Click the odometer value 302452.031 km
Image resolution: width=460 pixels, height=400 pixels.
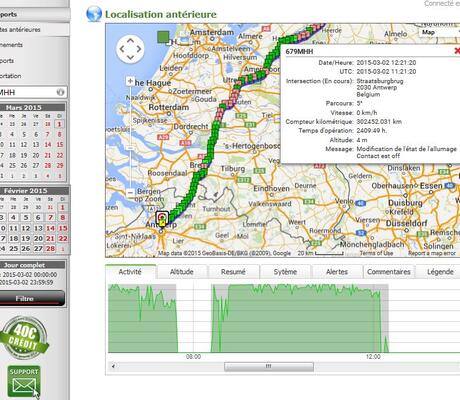(379, 122)
